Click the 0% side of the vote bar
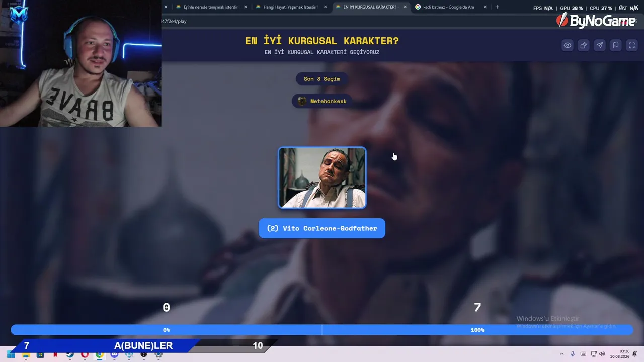 167,330
